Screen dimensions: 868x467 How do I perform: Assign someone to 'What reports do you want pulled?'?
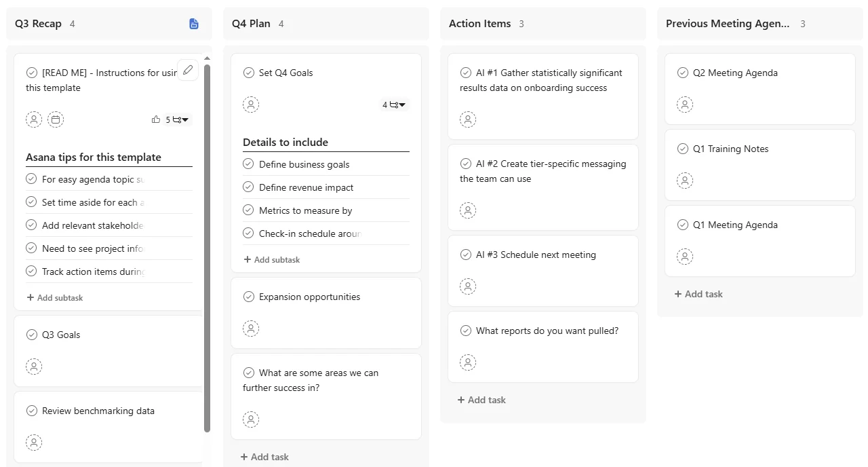[x=468, y=362]
